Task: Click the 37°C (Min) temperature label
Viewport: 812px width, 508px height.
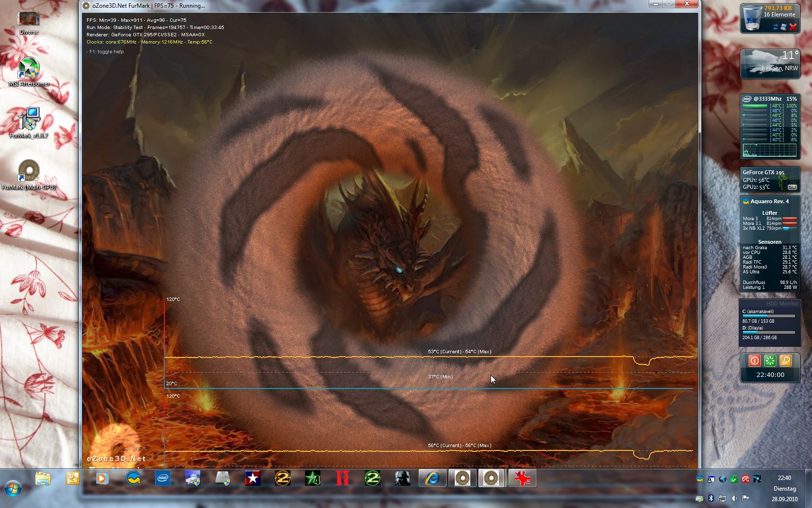Action: coord(440,377)
